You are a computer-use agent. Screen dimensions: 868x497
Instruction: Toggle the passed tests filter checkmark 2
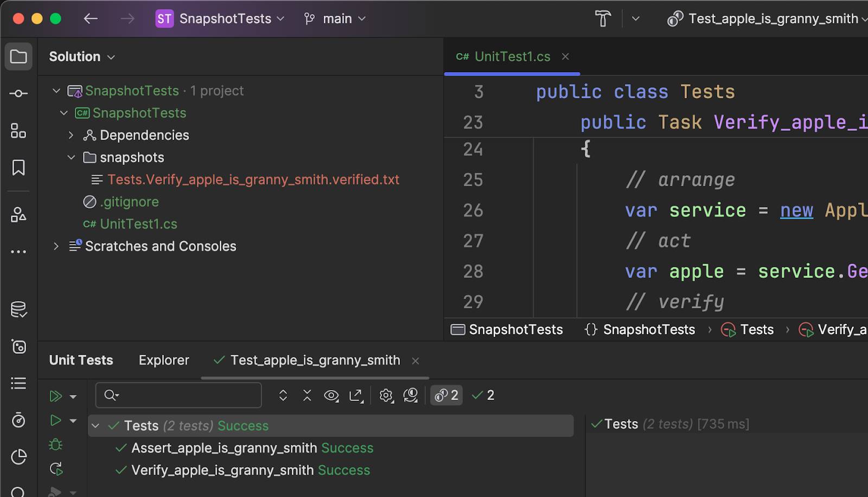click(x=483, y=396)
